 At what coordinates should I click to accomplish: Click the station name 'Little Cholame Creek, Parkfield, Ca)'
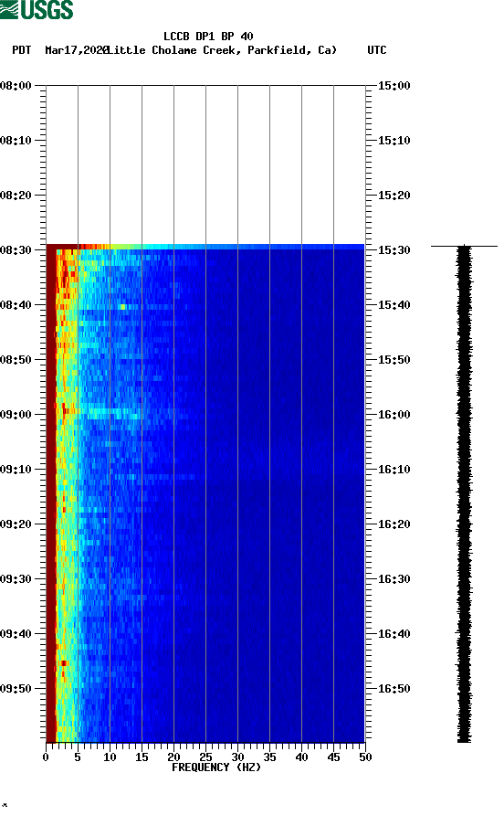coord(222,50)
